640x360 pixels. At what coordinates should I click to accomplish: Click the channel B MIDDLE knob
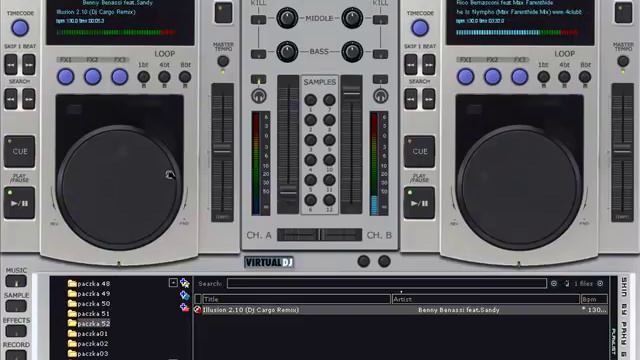tap(352, 18)
